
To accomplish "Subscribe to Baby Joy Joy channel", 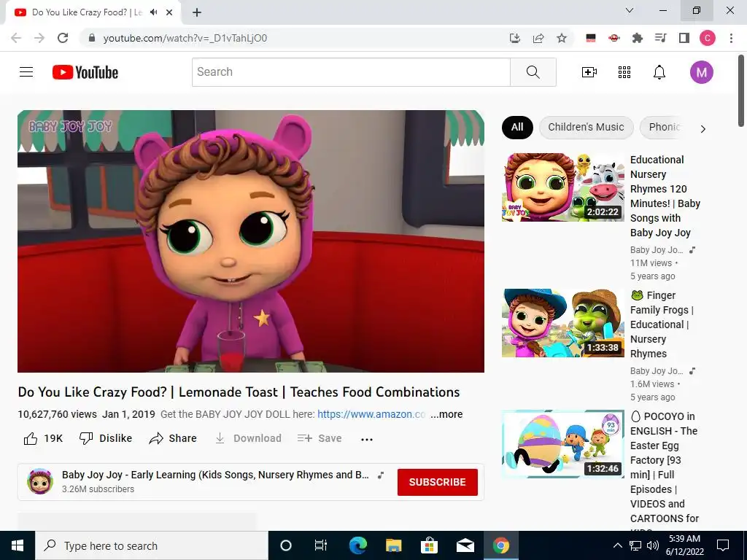I will click(438, 482).
